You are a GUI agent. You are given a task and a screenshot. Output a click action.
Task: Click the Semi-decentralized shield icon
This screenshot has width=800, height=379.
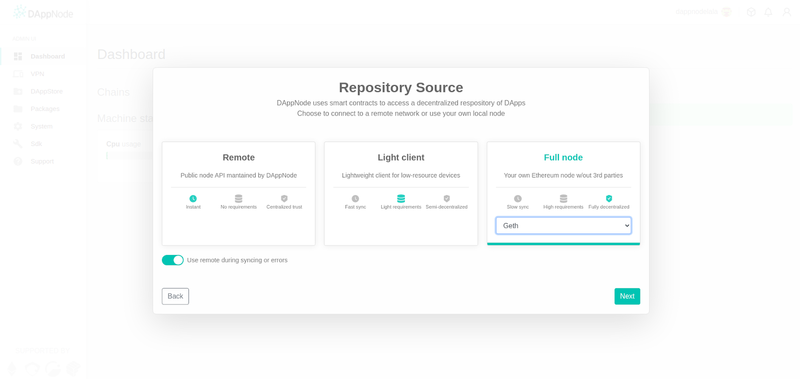pyautogui.click(x=446, y=198)
